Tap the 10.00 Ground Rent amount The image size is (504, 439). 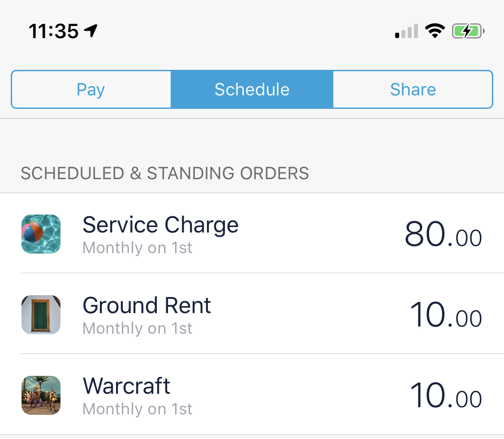(446, 315)
